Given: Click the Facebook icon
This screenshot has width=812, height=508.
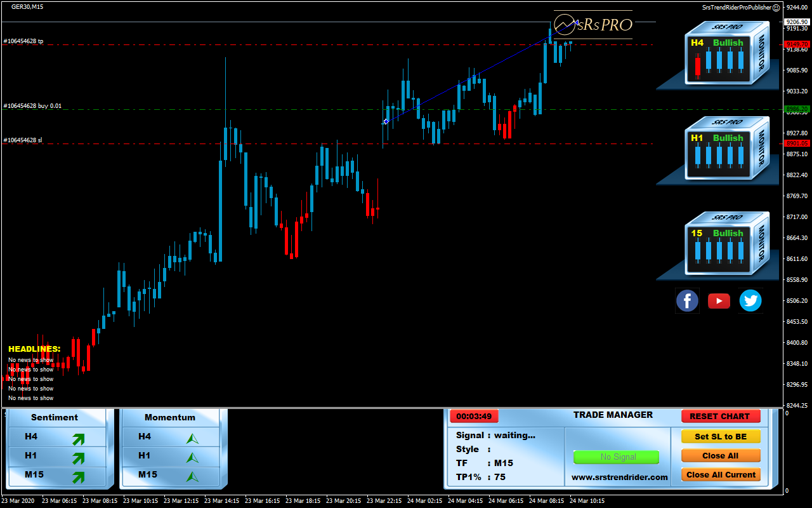Looking at the screenshot, I should point(687,300).
